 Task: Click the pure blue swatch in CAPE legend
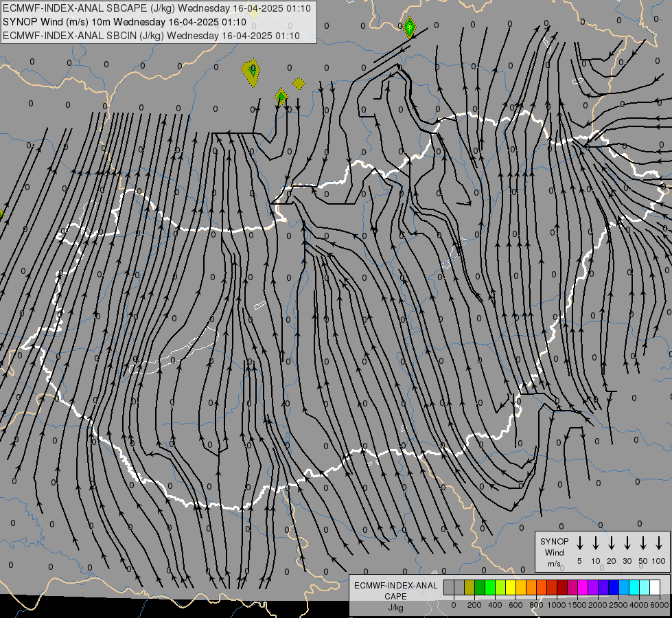coord(614,587)
